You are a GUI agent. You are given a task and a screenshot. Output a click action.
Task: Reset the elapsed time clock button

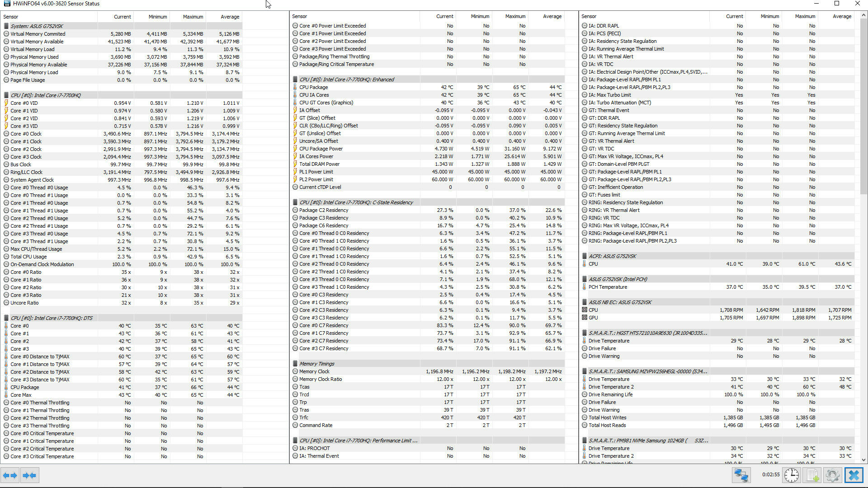792,475
